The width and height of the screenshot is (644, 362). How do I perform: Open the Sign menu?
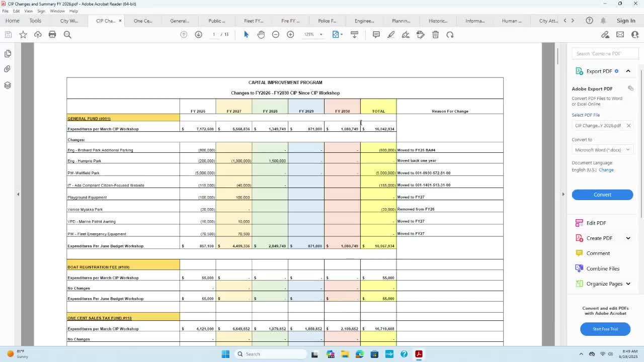[41, 11]
